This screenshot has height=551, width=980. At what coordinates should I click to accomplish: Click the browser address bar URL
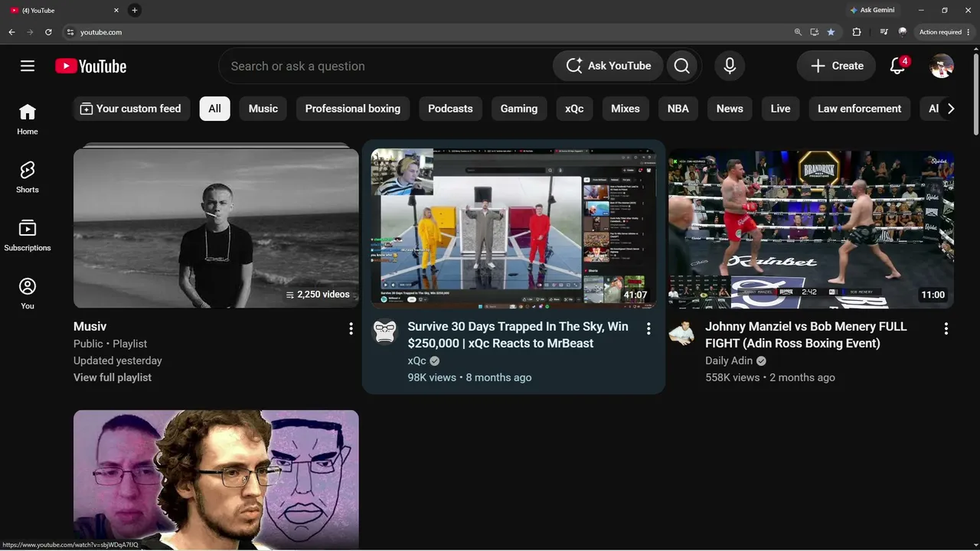coord(101,32)
